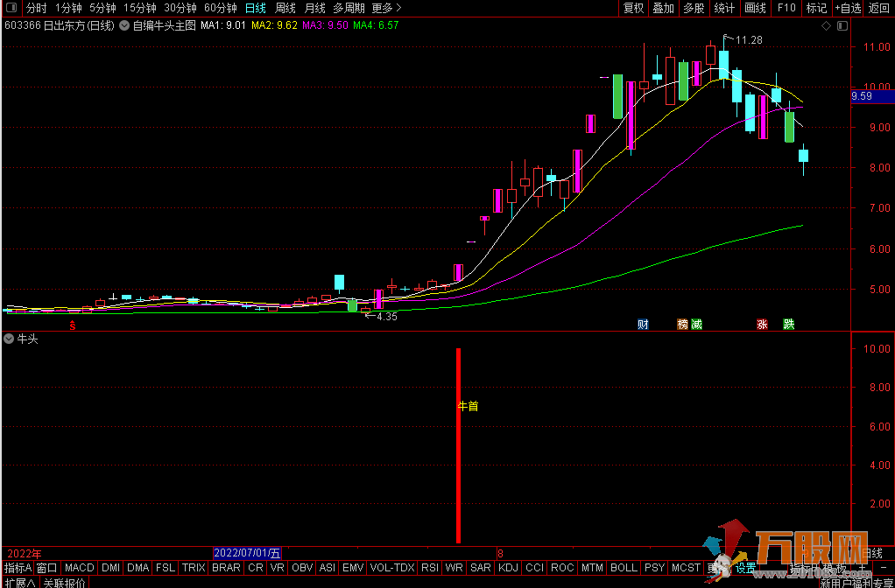Screen dimensions: 895x588
Task: Click the diamond icon at chart top-right
Action: coord(824,25)
